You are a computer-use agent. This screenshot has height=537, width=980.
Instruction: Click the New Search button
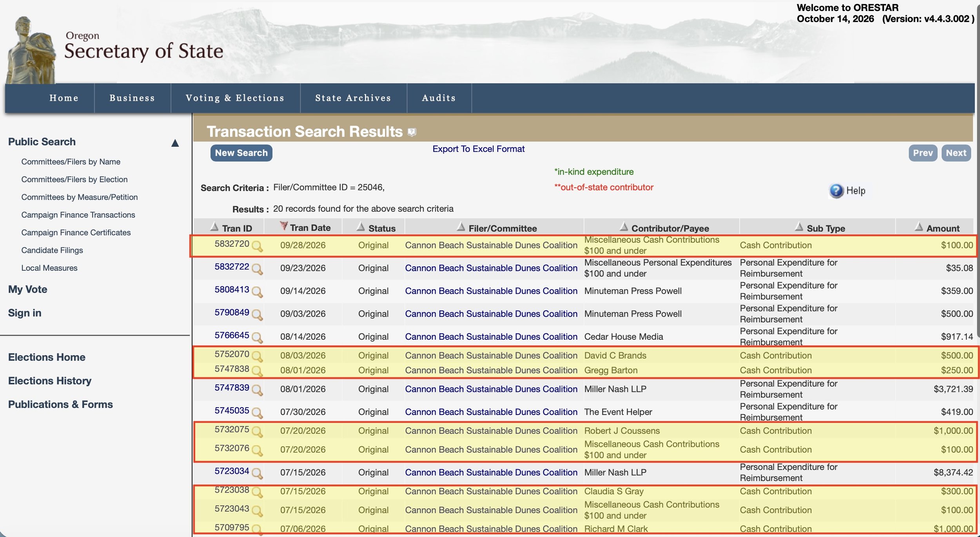241,153
